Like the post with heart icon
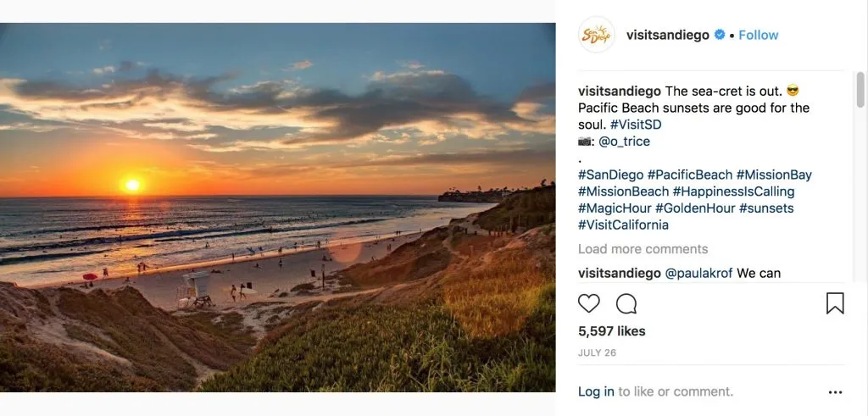868x416 pixels. 589,303
